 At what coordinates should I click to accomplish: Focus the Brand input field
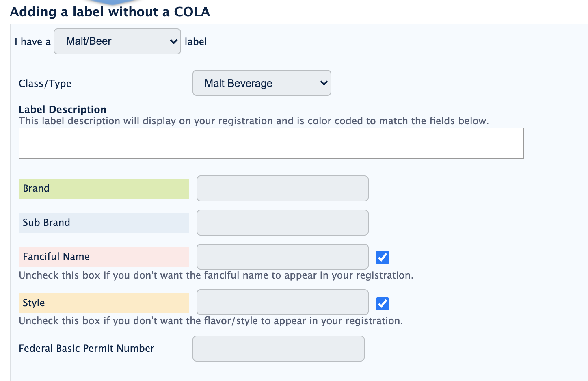(x=282, y=188)
